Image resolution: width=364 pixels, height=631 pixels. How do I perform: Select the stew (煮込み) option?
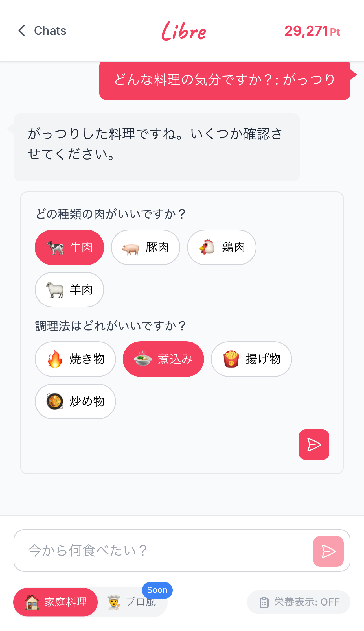coord(163,359)
